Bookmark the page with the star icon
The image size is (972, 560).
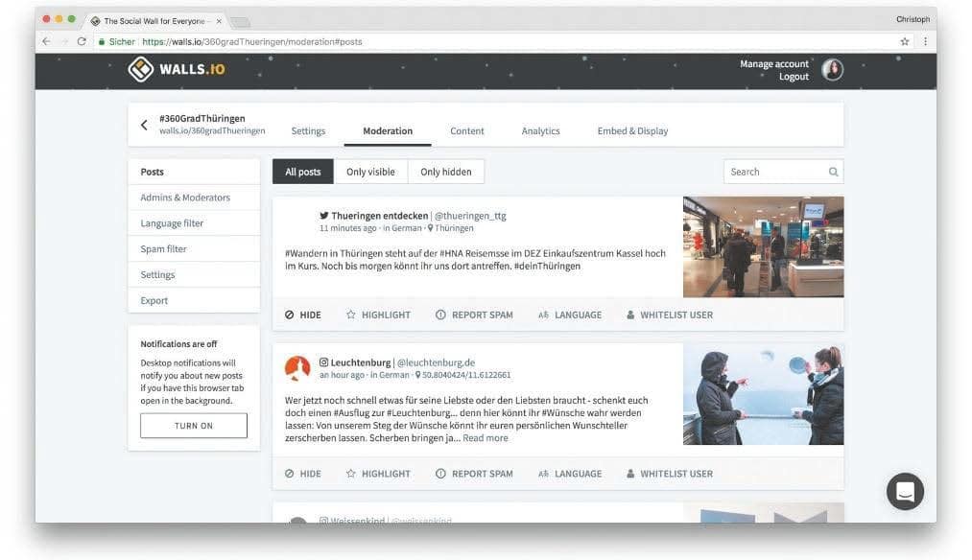905,41
